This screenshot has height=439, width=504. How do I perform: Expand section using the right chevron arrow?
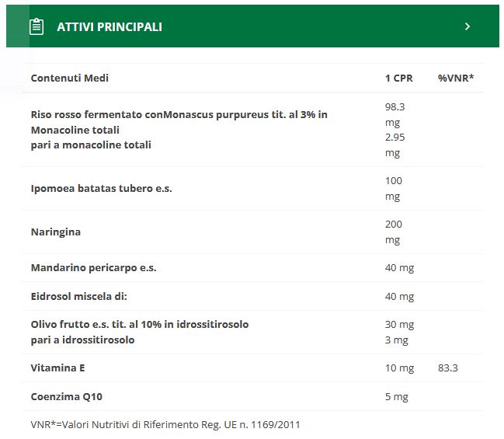click(468, 26)
